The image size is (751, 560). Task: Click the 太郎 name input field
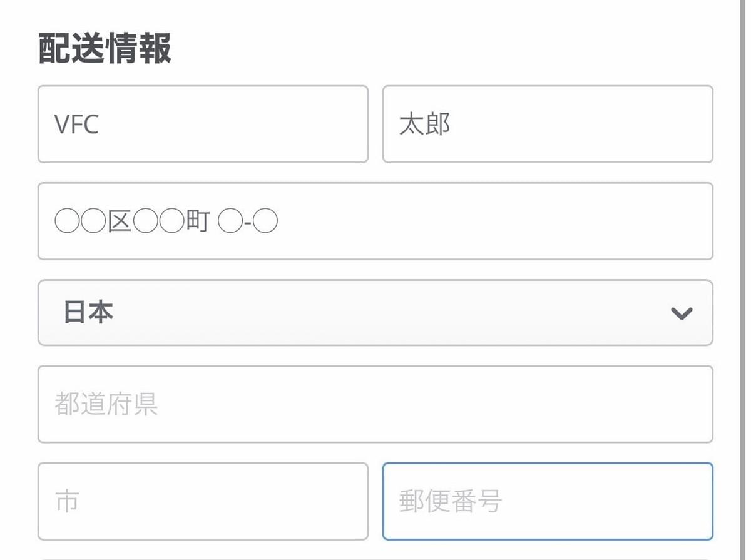pos(548,124)
